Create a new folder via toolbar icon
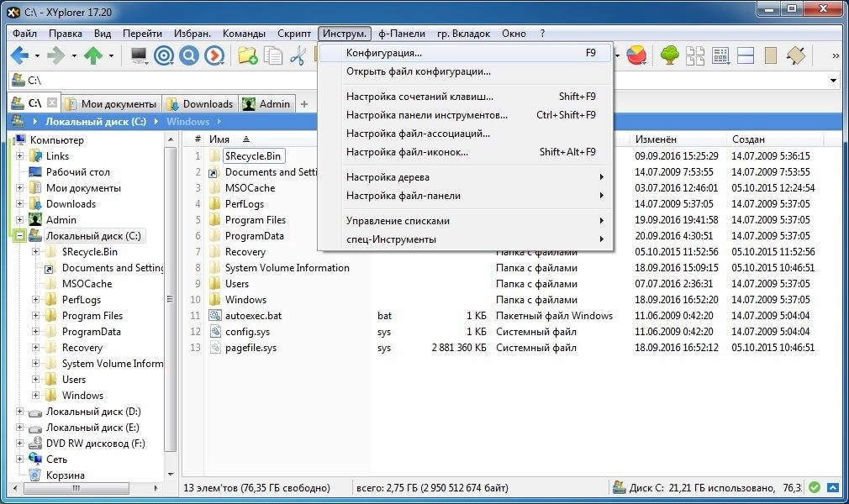849x504 pixels. click(247, 55)
